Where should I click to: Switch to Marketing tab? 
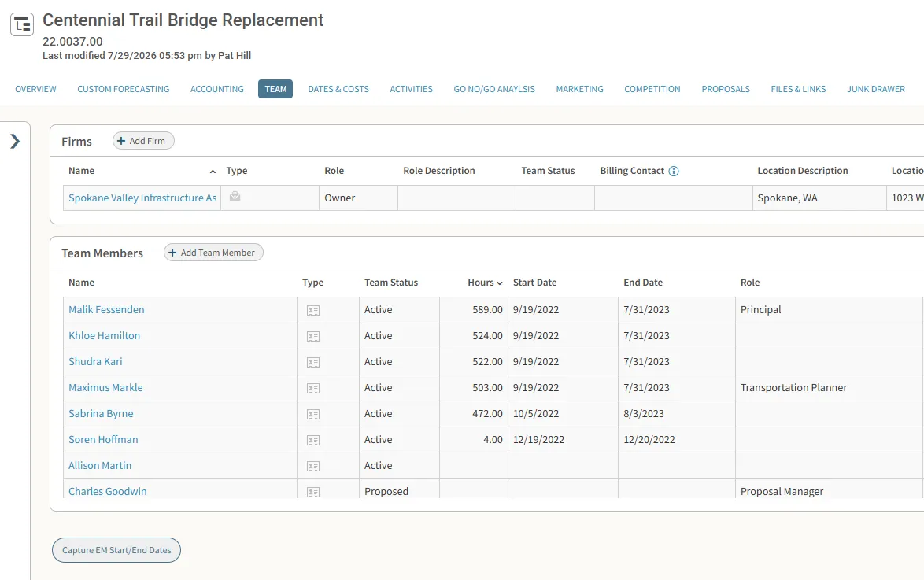pos(580,89)
